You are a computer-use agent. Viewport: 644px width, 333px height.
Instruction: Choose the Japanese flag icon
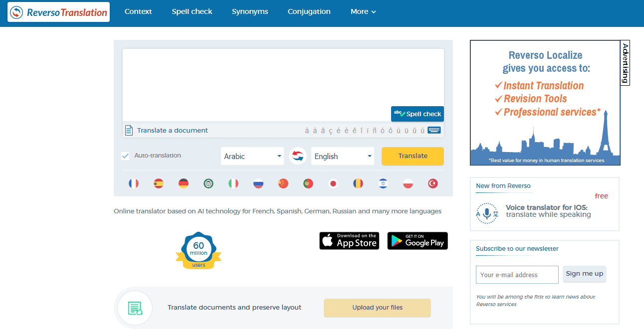click(333, 183)
